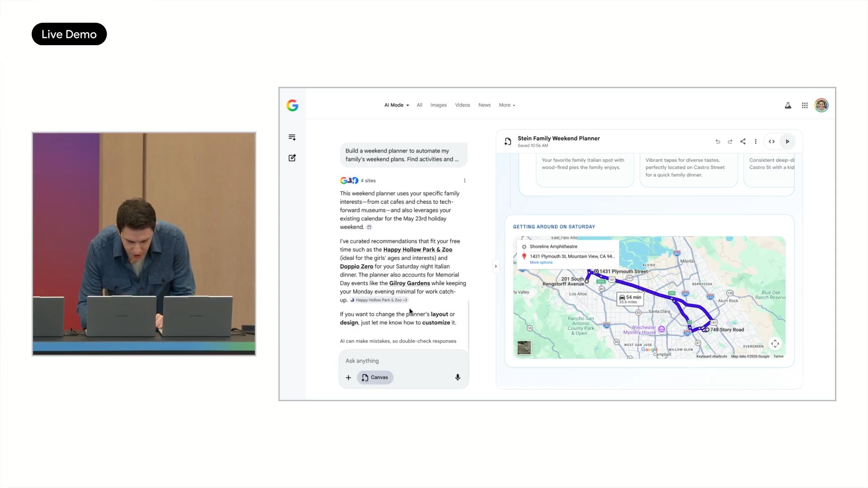The height and width of the screenshot is (488, 868).
Task: Expand the user prompt message bubble
Action: click(x=404, y=155)
